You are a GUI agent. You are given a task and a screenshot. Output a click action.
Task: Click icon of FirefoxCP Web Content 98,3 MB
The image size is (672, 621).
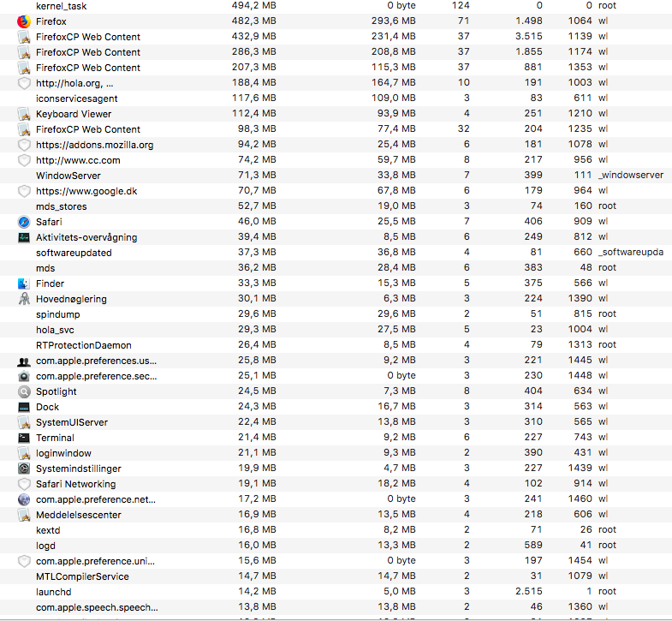click(24, 129)
